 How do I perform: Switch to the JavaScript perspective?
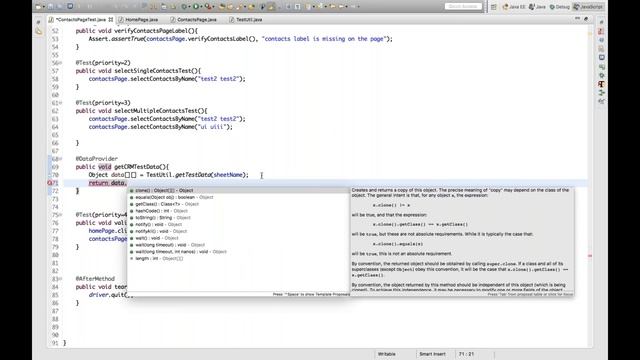click(x=588, y=7)
